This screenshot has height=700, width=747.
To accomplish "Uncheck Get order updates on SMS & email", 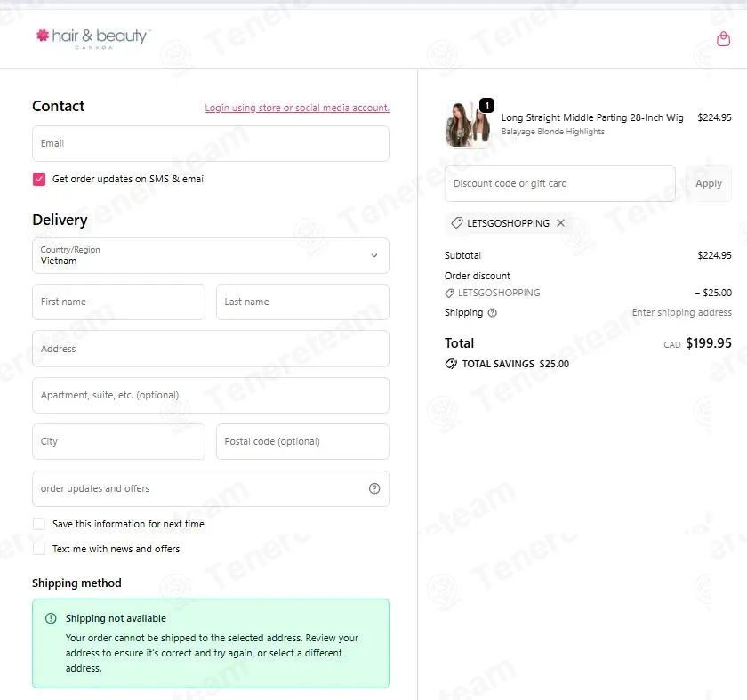I will click(x=39, y=179).
